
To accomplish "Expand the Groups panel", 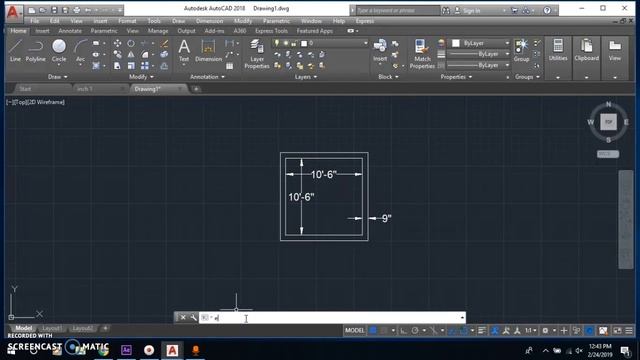I will pos(527,77).
